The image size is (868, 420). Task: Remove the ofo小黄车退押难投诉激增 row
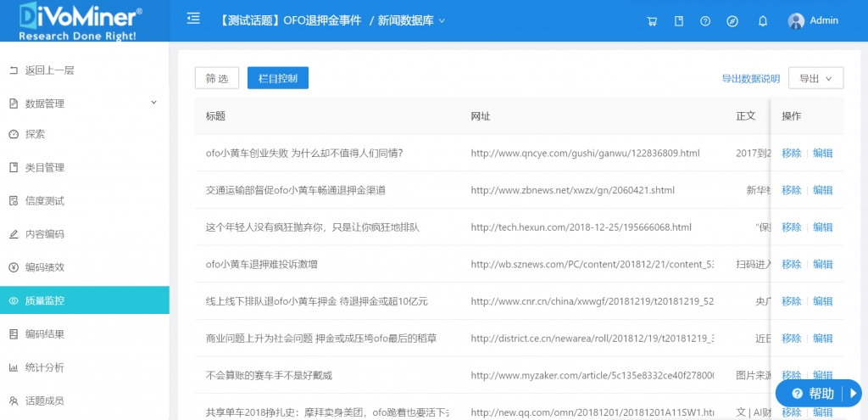791,264
